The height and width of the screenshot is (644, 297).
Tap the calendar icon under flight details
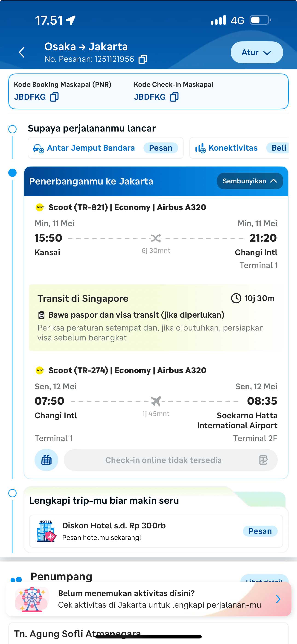point(46,460)
